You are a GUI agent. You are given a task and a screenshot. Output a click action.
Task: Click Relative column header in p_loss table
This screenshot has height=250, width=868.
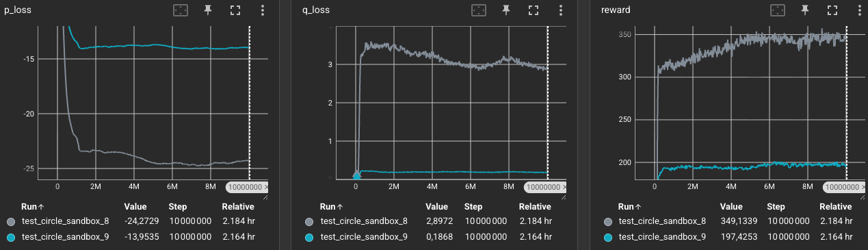[238, 206]
